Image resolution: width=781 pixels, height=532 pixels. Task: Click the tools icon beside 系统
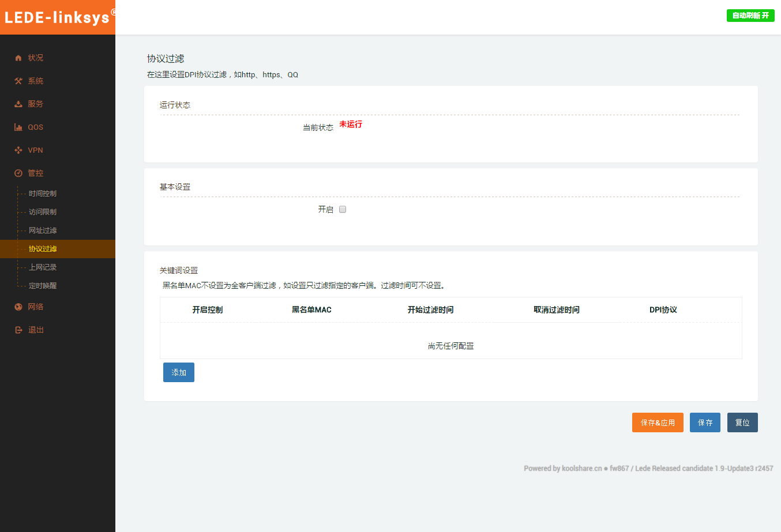coord(18,81)
